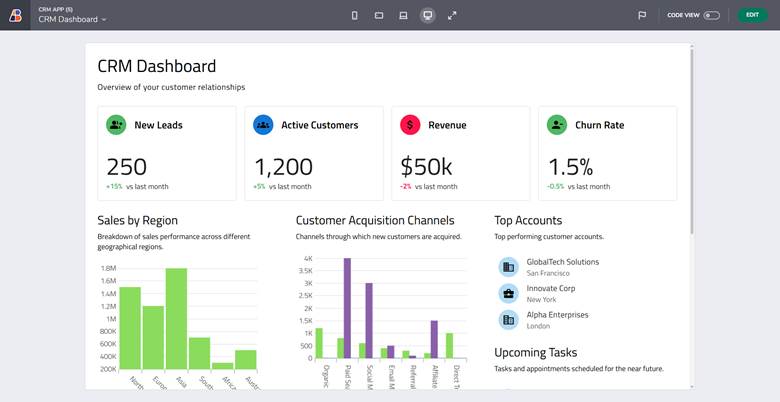
Task: Click the Churn Rate icon
Action: [557, 125]
